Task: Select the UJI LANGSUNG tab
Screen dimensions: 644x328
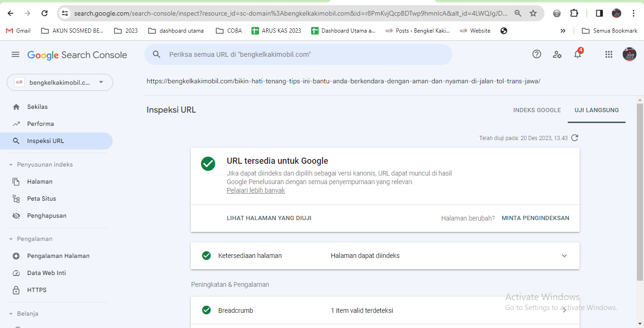Action: 597,110
